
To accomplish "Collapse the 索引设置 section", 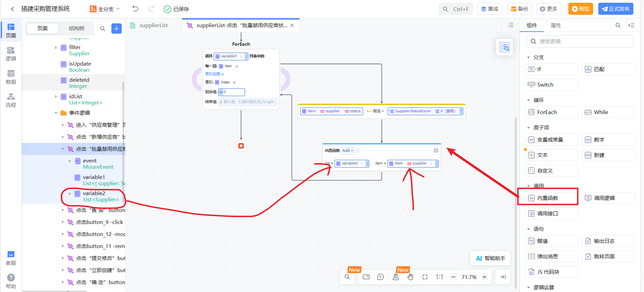I will pos(215,74).
